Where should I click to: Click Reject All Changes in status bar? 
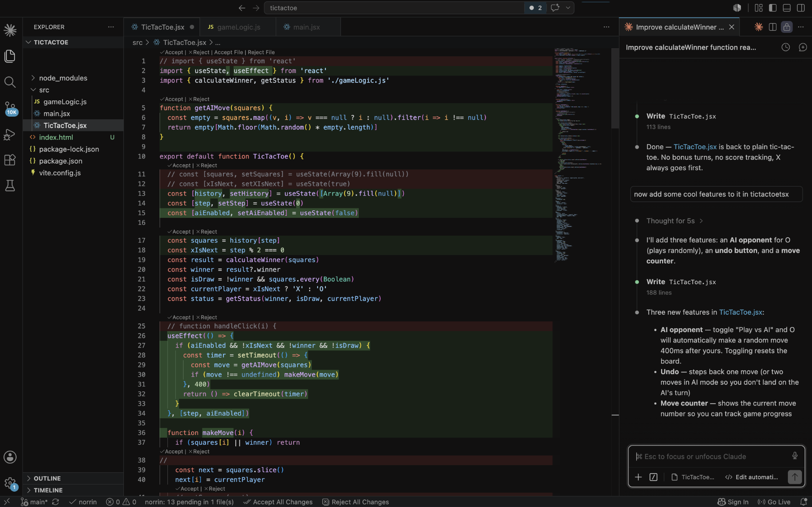tap(356, 502)
